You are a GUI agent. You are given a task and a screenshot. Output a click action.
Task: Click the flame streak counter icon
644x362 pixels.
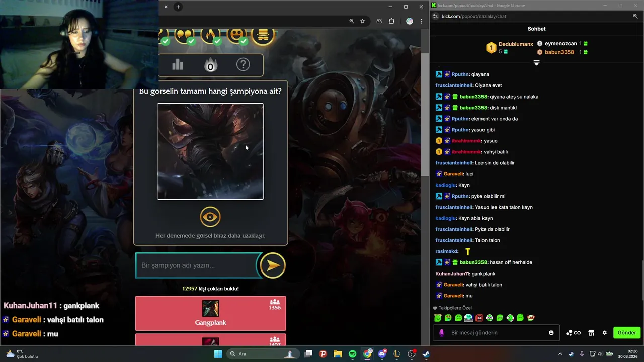[210, 65]
